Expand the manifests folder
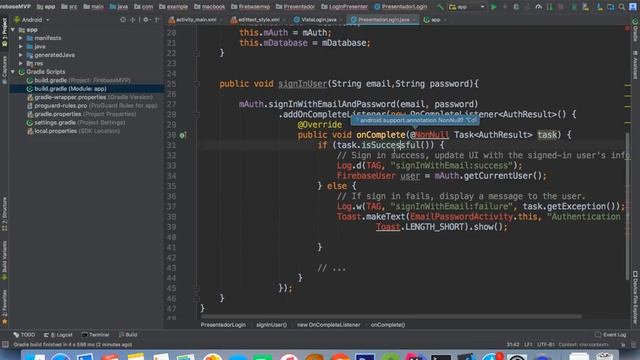640x360 pixels. tap(20, 38)
